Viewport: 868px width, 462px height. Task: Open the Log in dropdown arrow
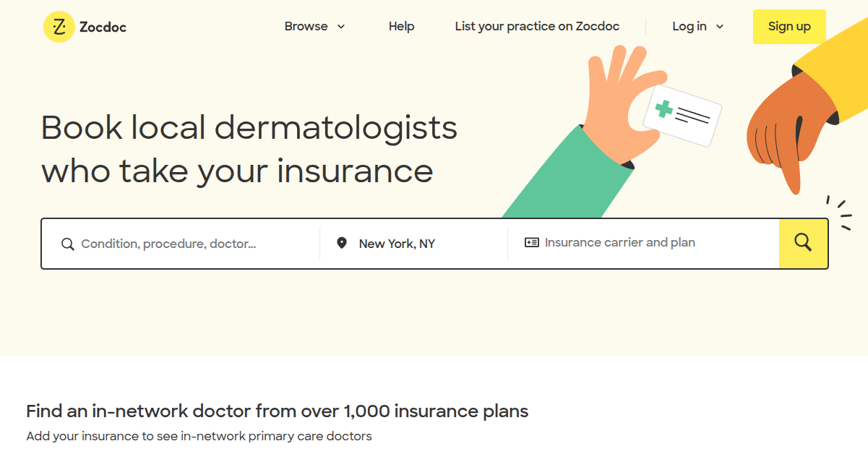click(x=720, y=27)
